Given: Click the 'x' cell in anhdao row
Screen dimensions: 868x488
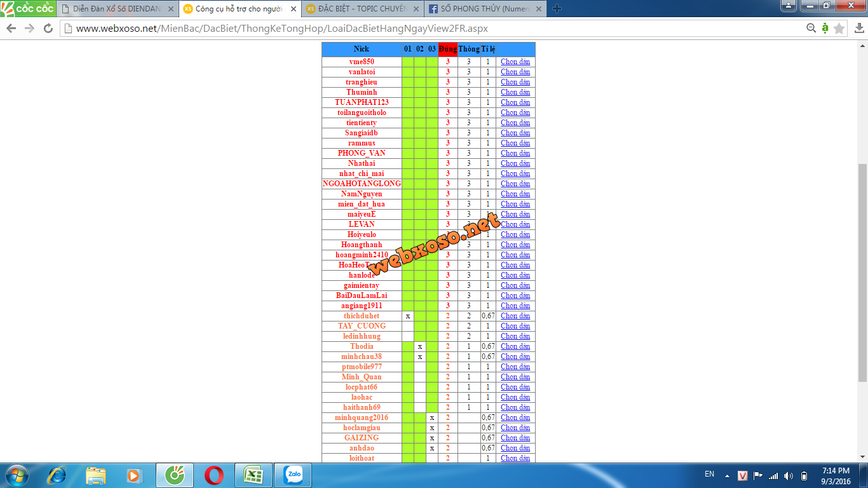Looking at the screenshot, I should click(432, 448).
